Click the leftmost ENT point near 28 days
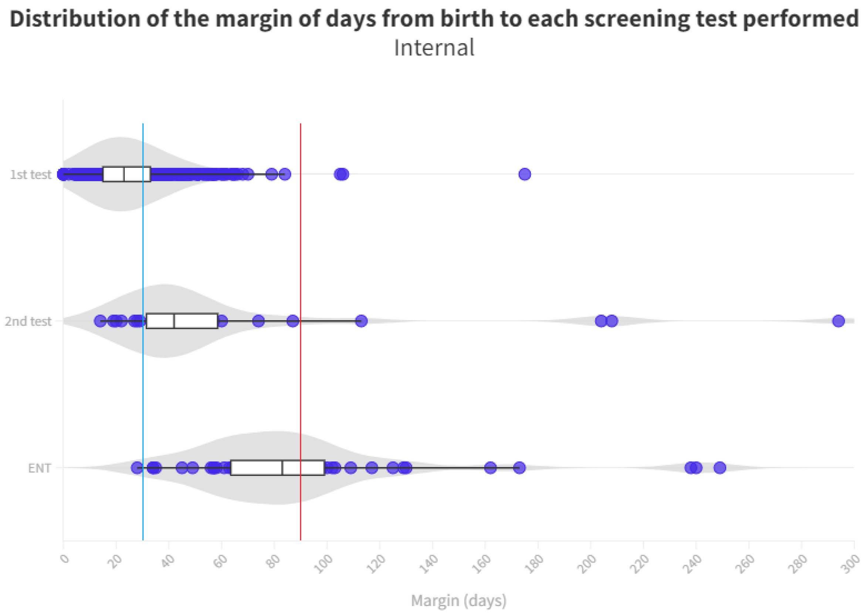The height and width of the screenshot is (616, 867). pos(137,468)
